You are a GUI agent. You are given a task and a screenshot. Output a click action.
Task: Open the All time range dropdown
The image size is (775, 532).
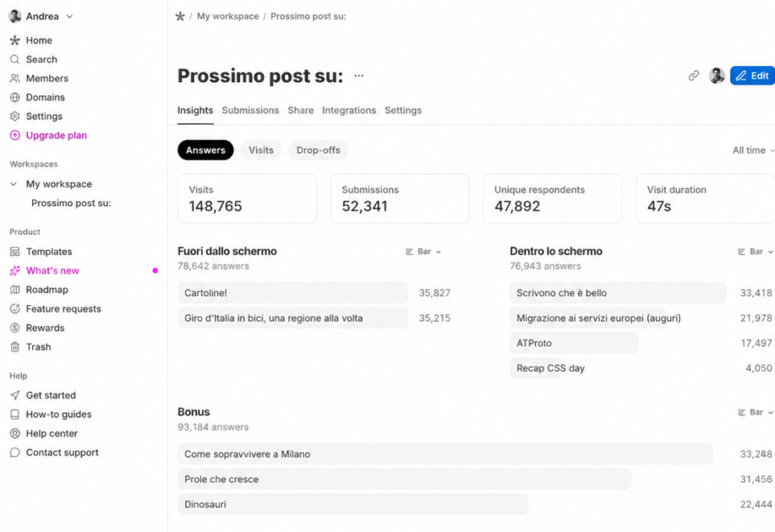(x=753, y=150)
